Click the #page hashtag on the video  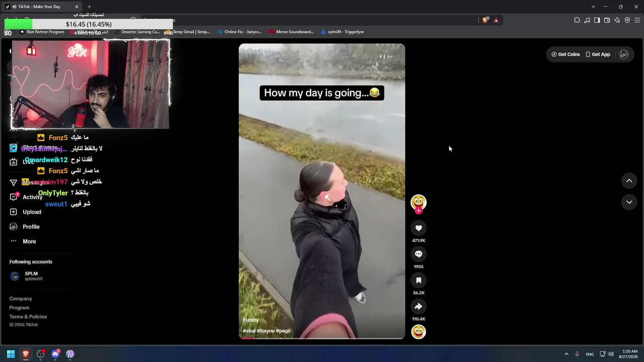tap(283, 331)
